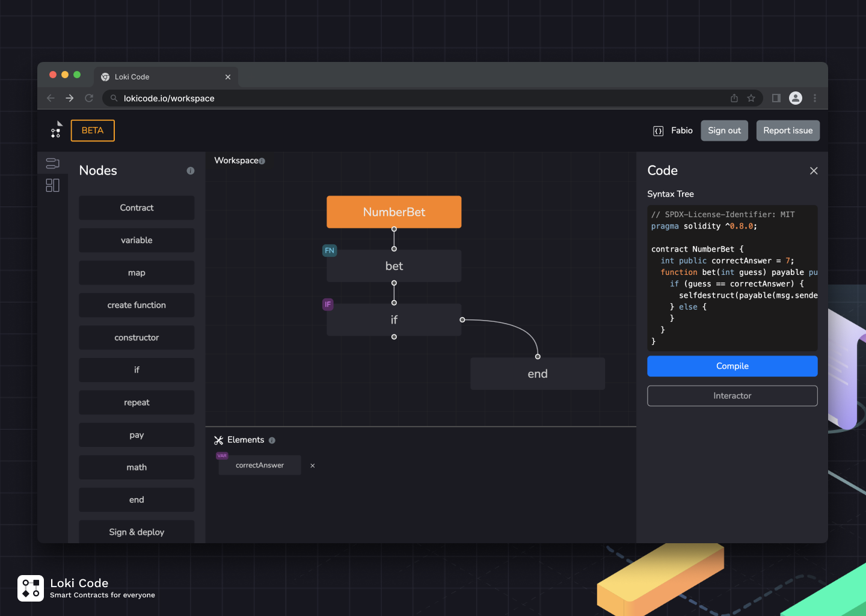Remove the correctAnswer element with the x
This screenshot has height=616, width=866.
313,466
